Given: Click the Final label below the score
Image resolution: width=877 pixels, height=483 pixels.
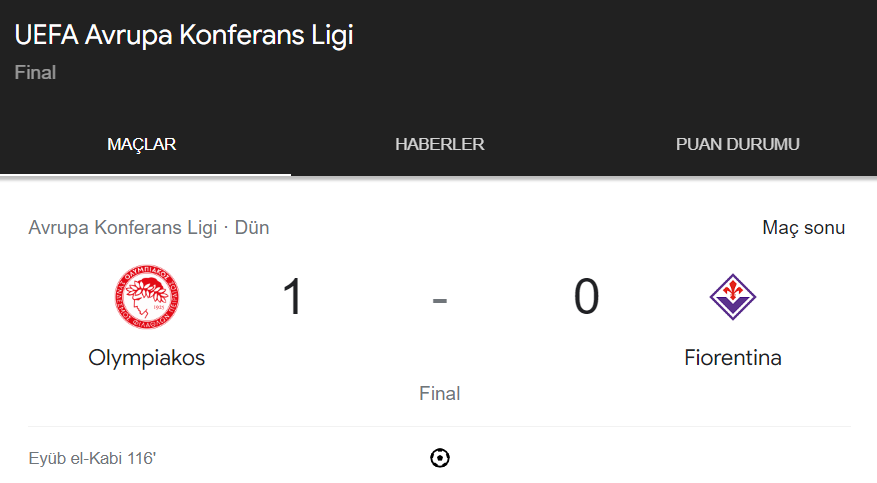Looking at the screenshot, I should click(440, 393).
